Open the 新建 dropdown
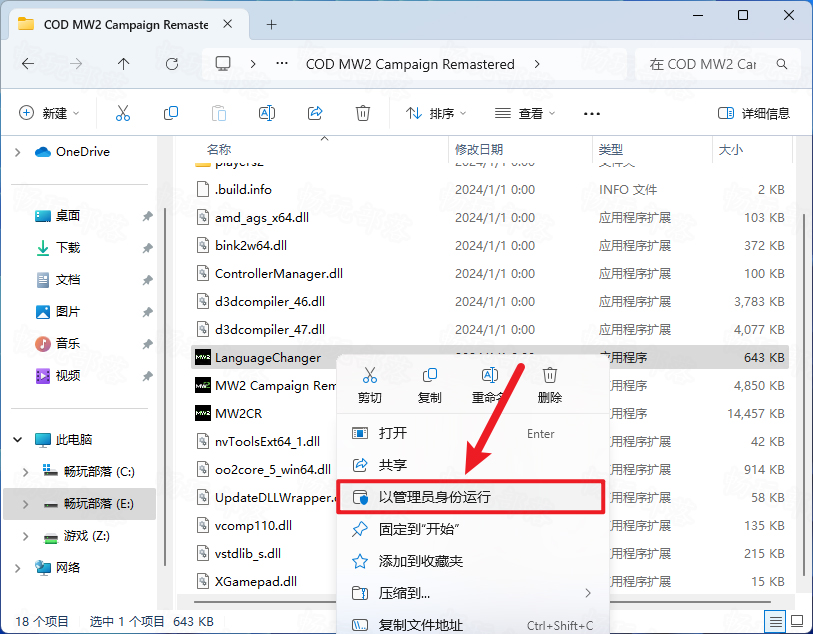813x634 pixels. (x=49, y=113)
